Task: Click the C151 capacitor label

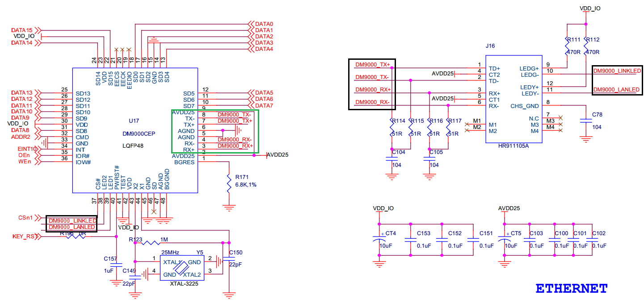Action: (486, 233)
